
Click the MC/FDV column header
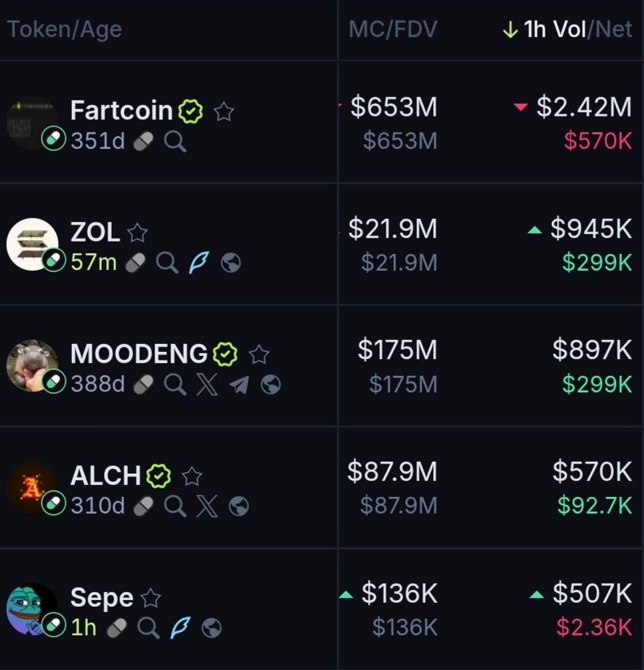tap(393, 30)
